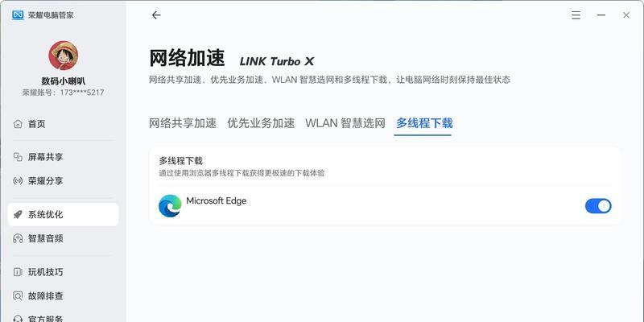
Task: Switch to 优先业务加速 tab
Action: coord(261,123)
